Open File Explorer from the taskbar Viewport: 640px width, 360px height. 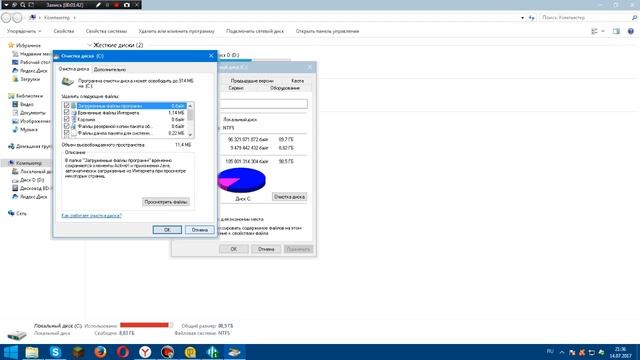[32, 352]
